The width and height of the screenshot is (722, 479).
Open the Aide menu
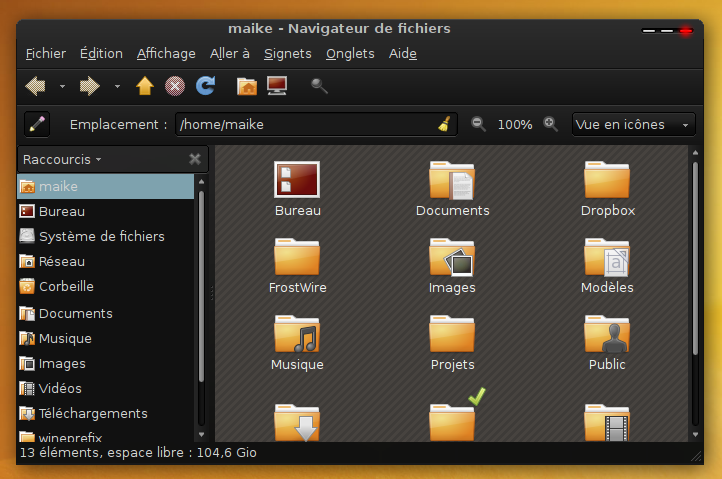[403, 54]
